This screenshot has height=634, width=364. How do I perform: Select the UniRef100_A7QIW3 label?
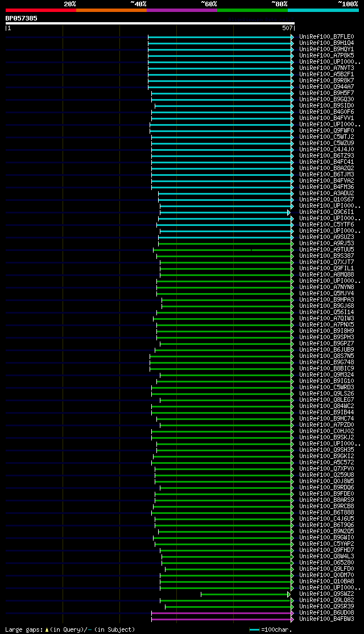coord(327,319)
